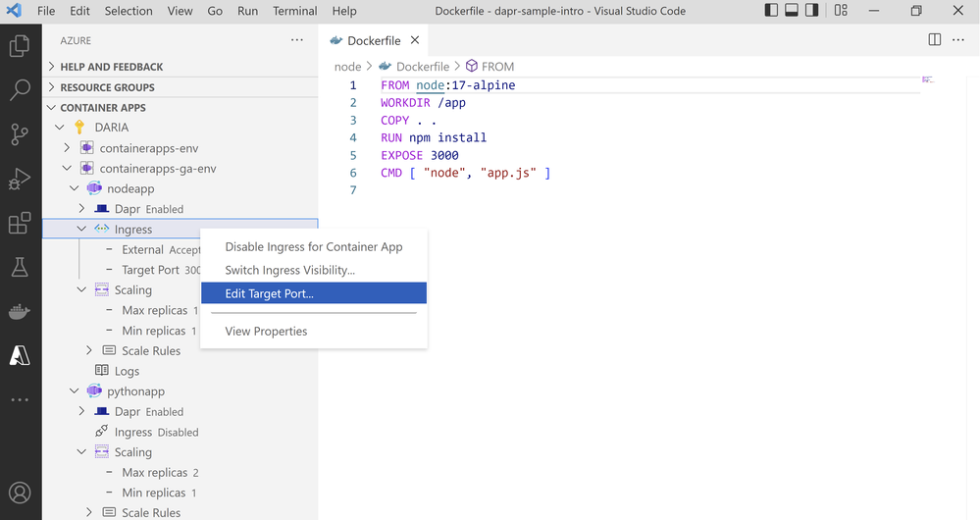Split the editor right

pos(934,40)
